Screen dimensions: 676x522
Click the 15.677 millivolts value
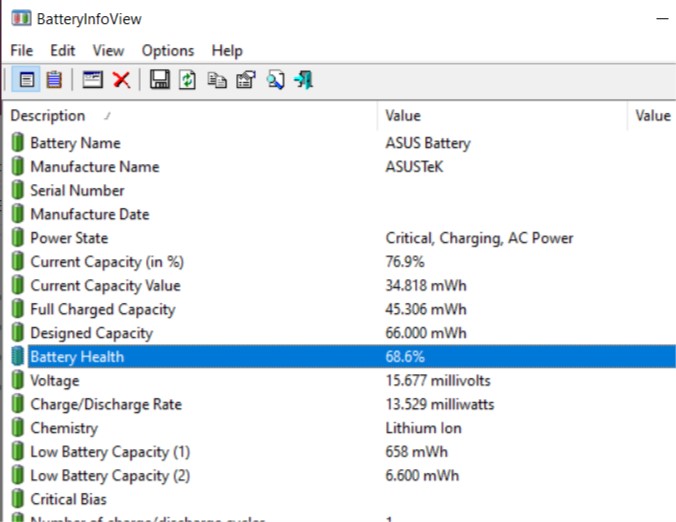[438, 380]
